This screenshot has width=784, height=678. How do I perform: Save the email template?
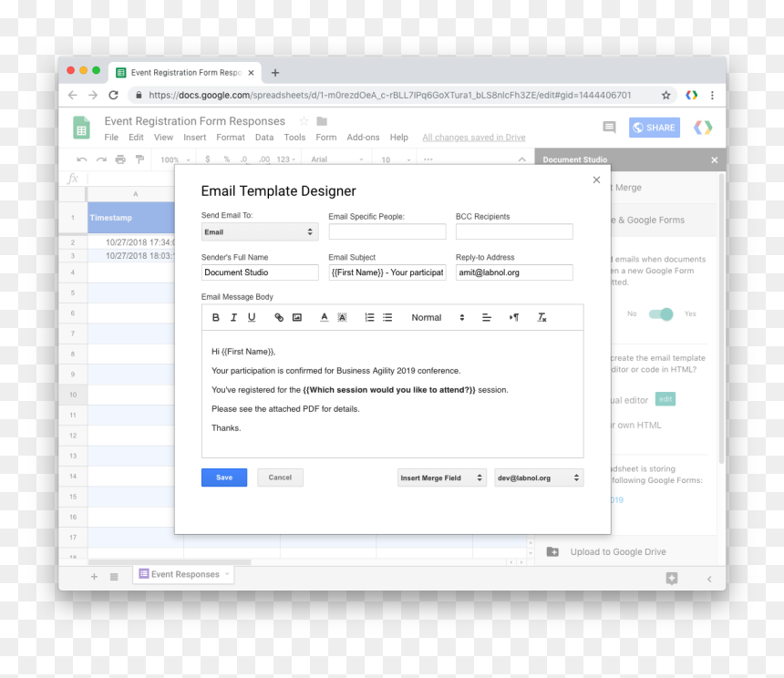(x=224, y=478)
